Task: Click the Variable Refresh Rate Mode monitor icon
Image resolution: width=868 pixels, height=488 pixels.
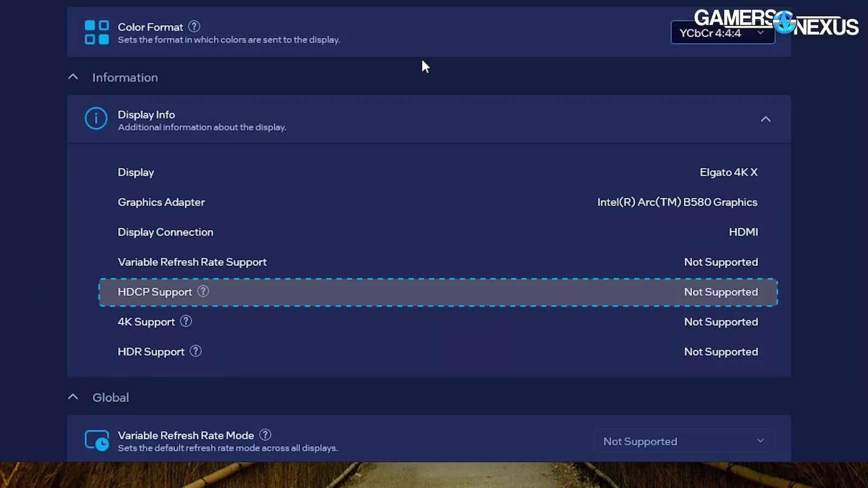Action: [97, 441]
